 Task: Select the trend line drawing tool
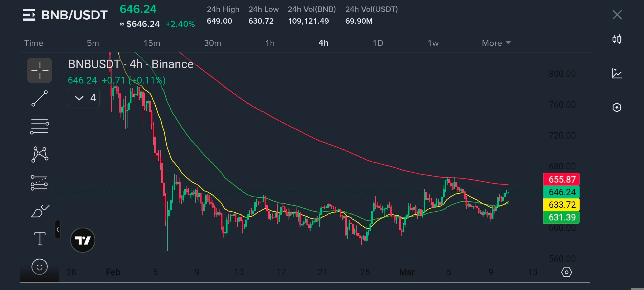pos(39,99)
